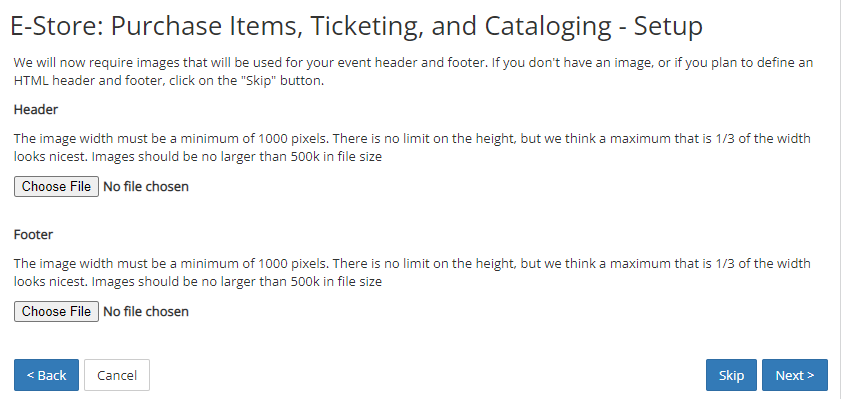
Task: Skip the header and footer image step
Action: 731,375
